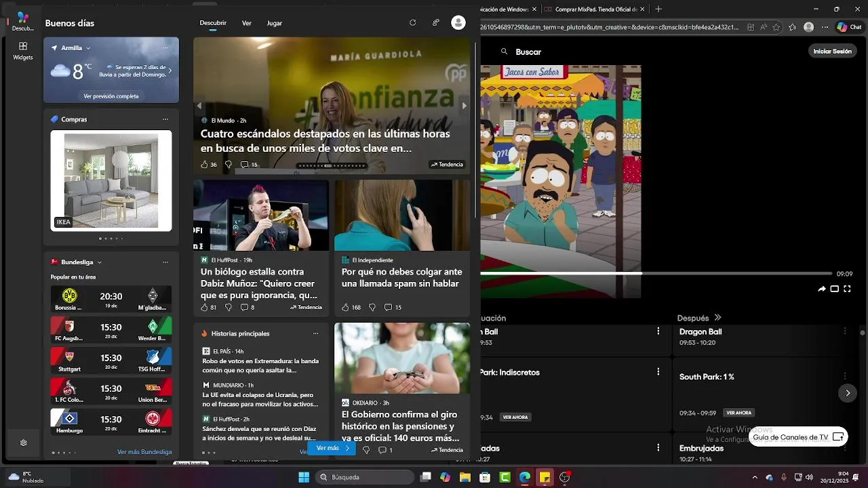
Task: Open widgets settings gear icon
Action: pyautogui.click(x=23, y=443)
